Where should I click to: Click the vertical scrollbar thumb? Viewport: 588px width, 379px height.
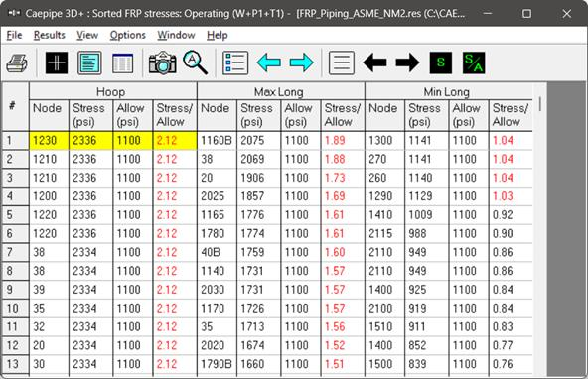pos(540,104)
